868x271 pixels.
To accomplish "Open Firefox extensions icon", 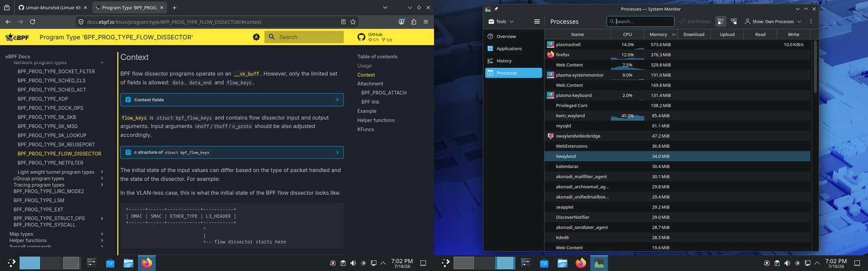I will [x=413, y=22].
